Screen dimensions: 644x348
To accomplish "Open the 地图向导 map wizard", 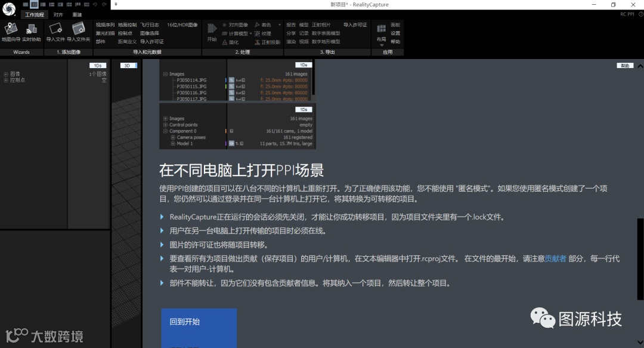I will (11, 32).
